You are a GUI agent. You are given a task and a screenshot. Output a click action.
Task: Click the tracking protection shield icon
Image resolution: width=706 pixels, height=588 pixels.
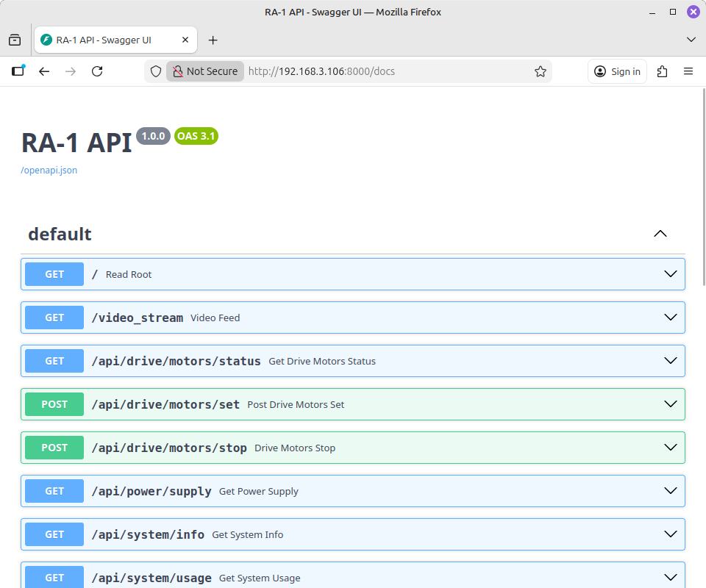pos(155,71)
